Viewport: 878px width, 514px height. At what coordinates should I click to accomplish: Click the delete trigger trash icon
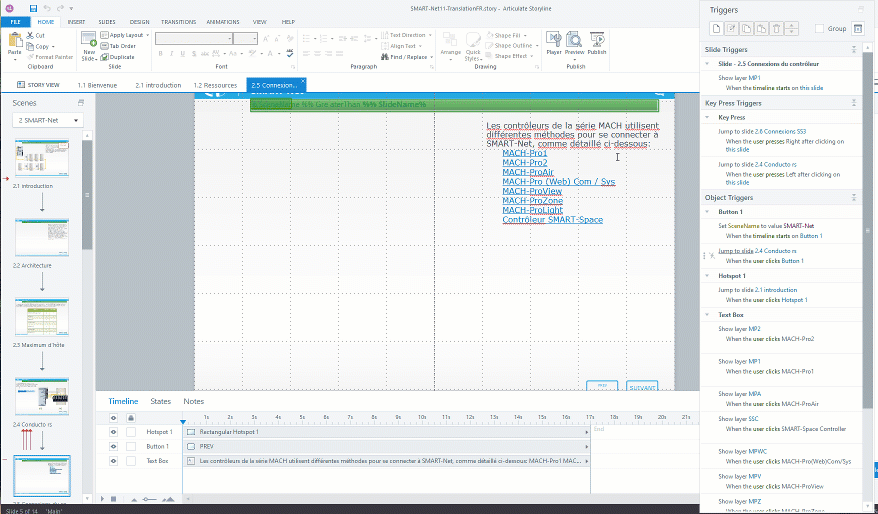778,29
